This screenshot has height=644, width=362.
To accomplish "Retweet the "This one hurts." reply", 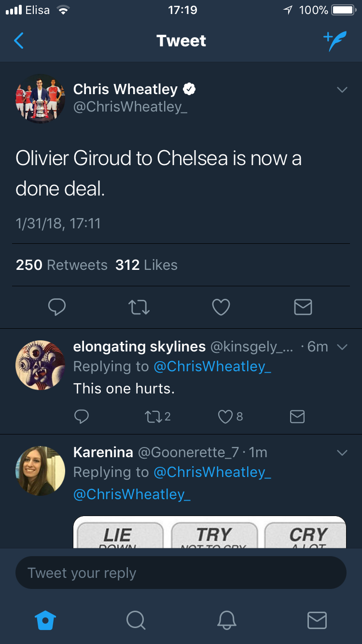I will click(153, 416).
